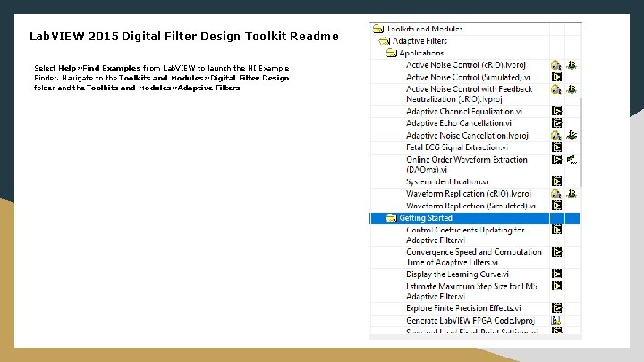Click target icon beside Adaptive Noise Cancellation.lvproj

tap(572, 135)
